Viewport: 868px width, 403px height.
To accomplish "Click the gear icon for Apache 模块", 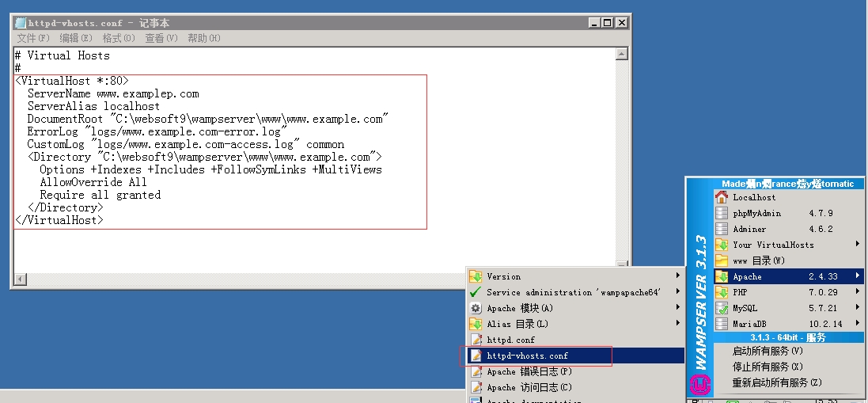I will [x=476, y=308].
